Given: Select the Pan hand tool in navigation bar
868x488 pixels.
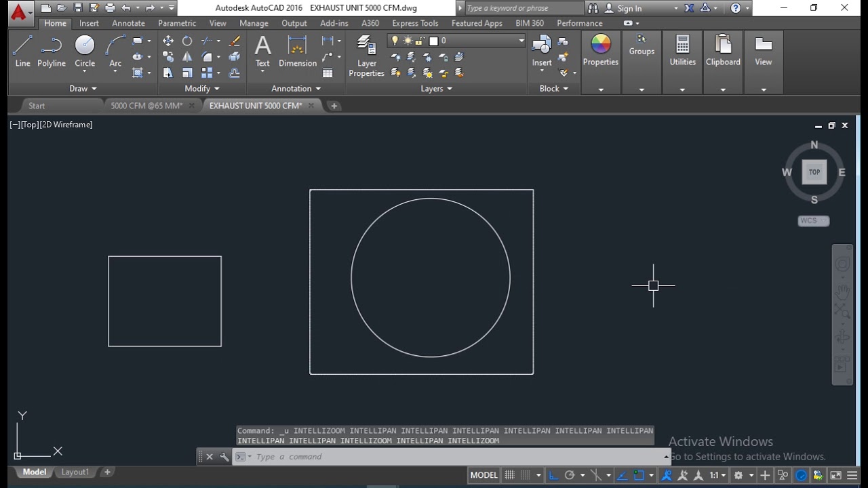Looking at the screenshot, I should pyautogui.click(x=842, y=292).
